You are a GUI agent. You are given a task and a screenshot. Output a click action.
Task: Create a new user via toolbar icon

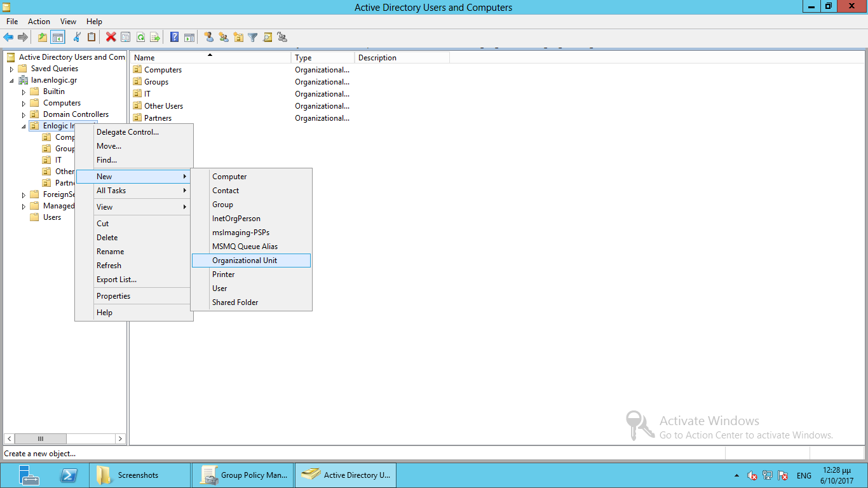pos(208,37)
